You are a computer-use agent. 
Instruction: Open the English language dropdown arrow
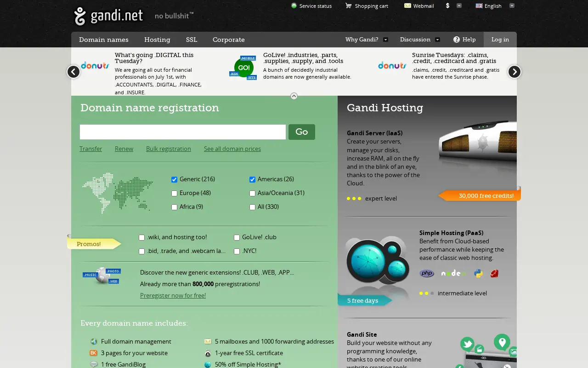[512, 6]
